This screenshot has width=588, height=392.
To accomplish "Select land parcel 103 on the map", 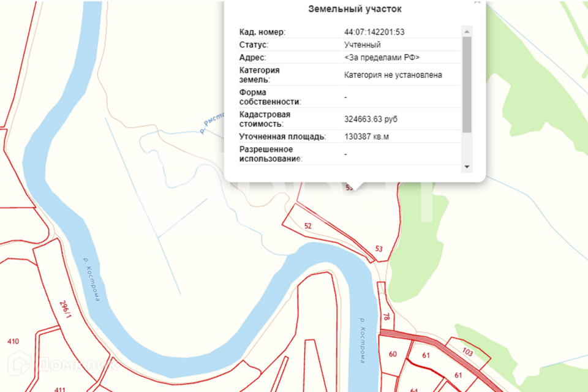I will tap(467, 352).
